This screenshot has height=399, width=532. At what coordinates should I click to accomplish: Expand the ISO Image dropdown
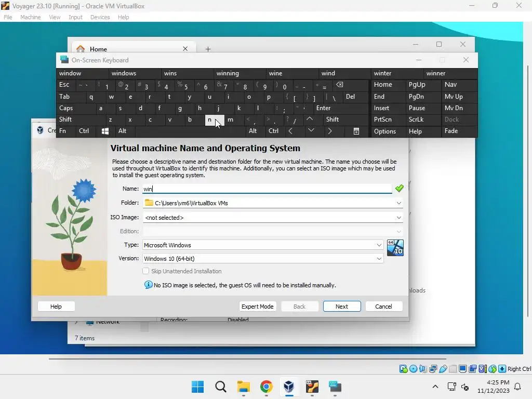point(398,218)
